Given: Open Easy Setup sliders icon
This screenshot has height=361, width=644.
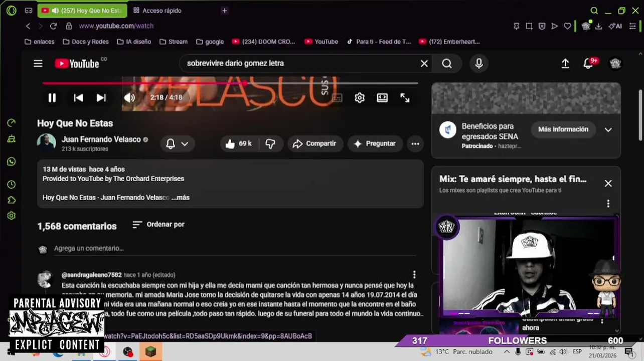Looking at the screenshot, I should [633, 26].
